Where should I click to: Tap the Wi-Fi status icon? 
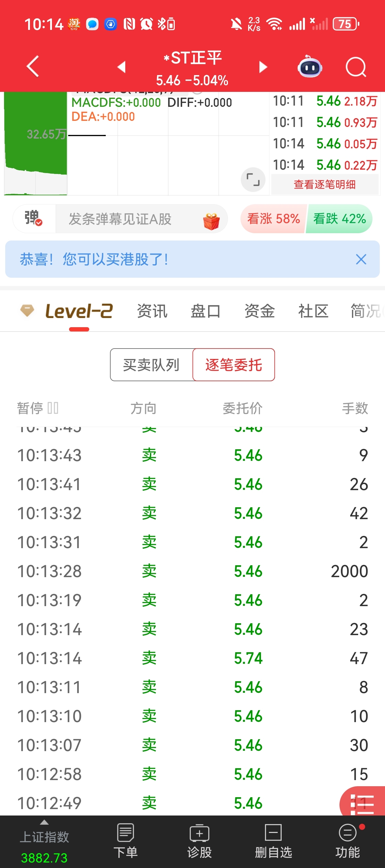[274, 24]
